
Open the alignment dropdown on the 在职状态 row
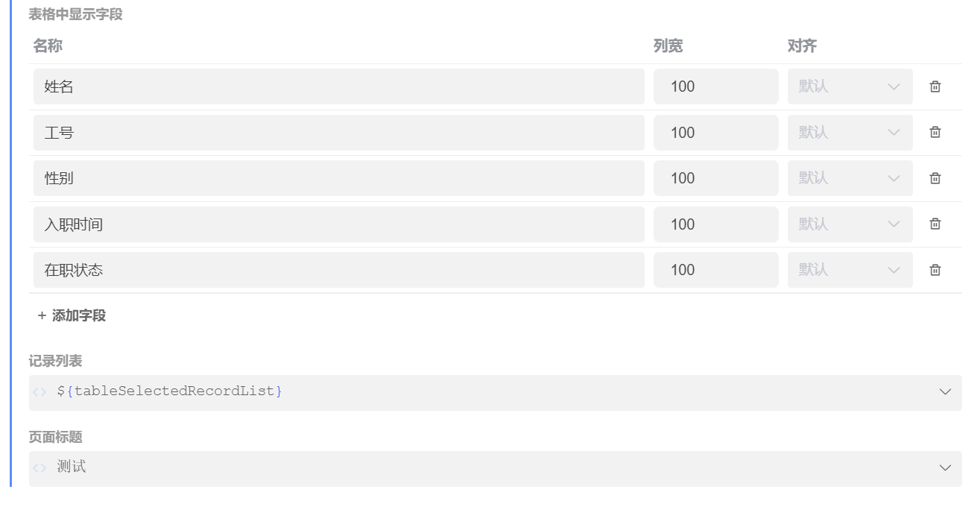pos(850,269)
